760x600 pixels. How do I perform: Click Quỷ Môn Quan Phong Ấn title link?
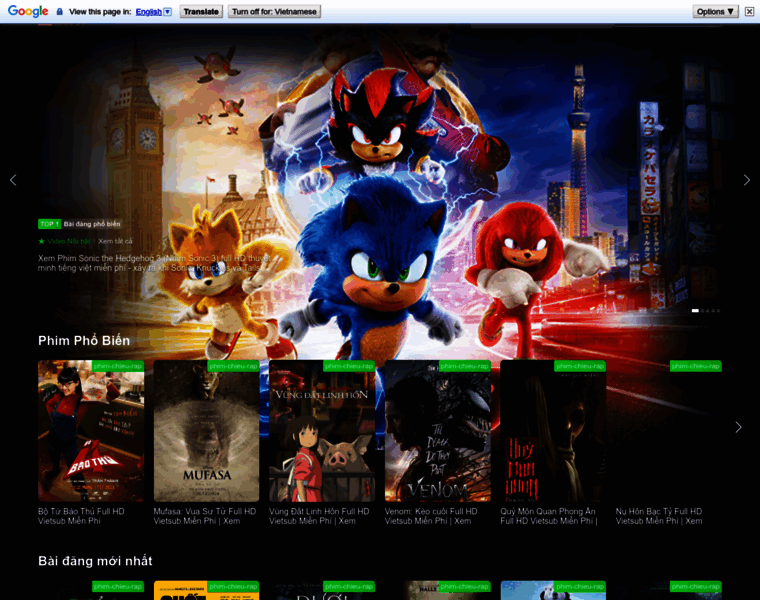coord(549,516)
